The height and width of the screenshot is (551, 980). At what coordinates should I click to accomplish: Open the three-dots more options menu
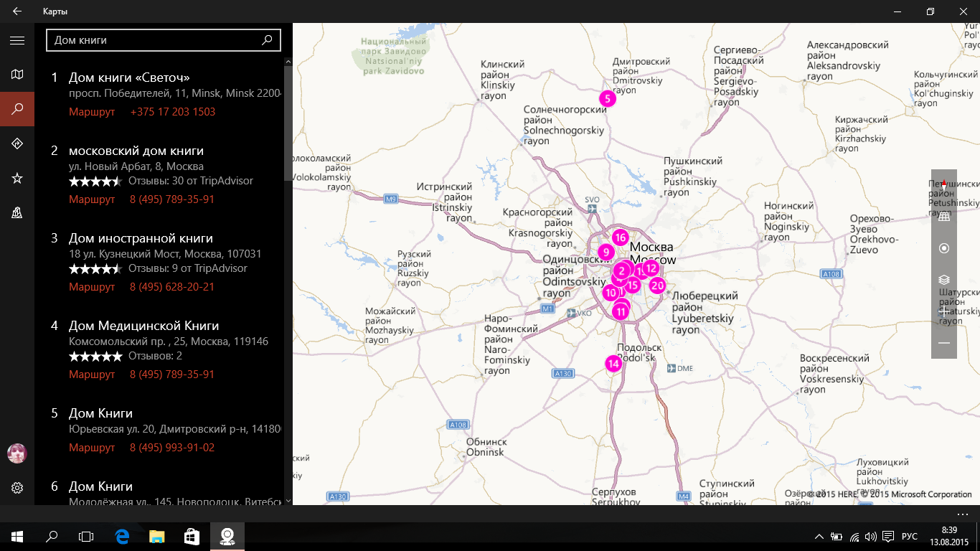pyautogui.click(x=963, y=514)
